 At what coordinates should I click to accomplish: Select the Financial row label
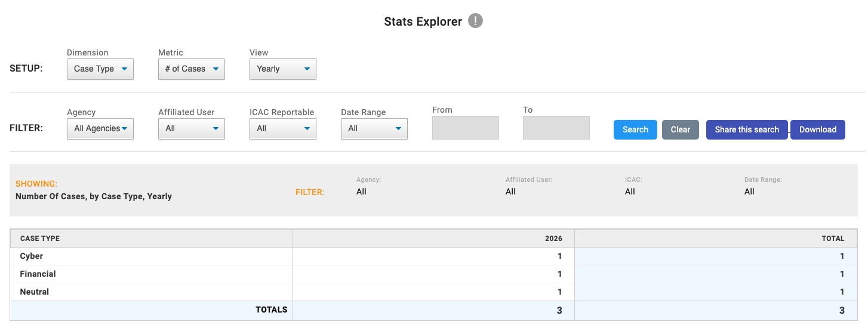click(38, 274)
